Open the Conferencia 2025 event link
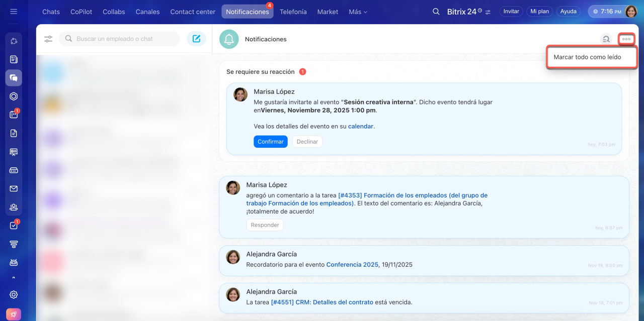Image resolution: width=644 pixels, height=321 pixels. coord(352,265)
